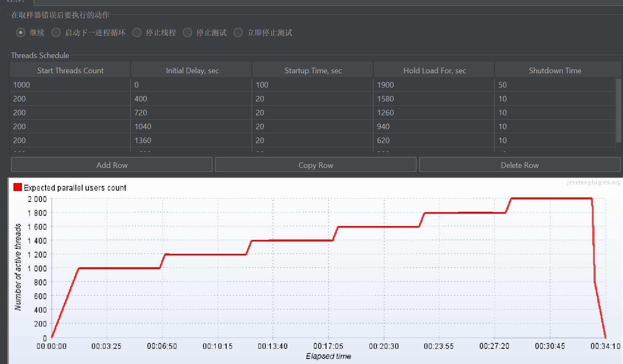
Task: Select the hold load cell with value 940
Action: pos(434,126)
